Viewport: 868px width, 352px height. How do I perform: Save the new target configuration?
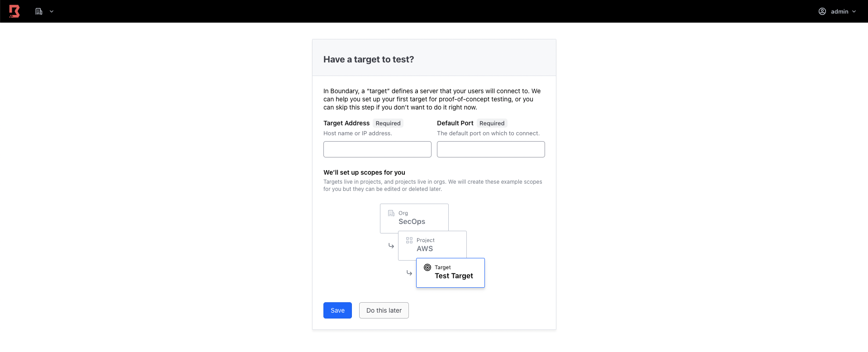click(x=337, y=310)
